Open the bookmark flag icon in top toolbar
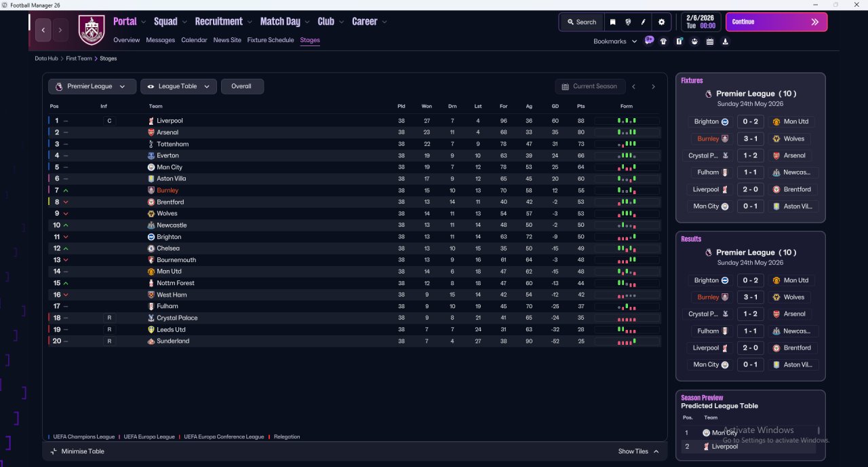The width and height of the screenshot is (868, 467). pyautogui.click(x=613, y=22)
